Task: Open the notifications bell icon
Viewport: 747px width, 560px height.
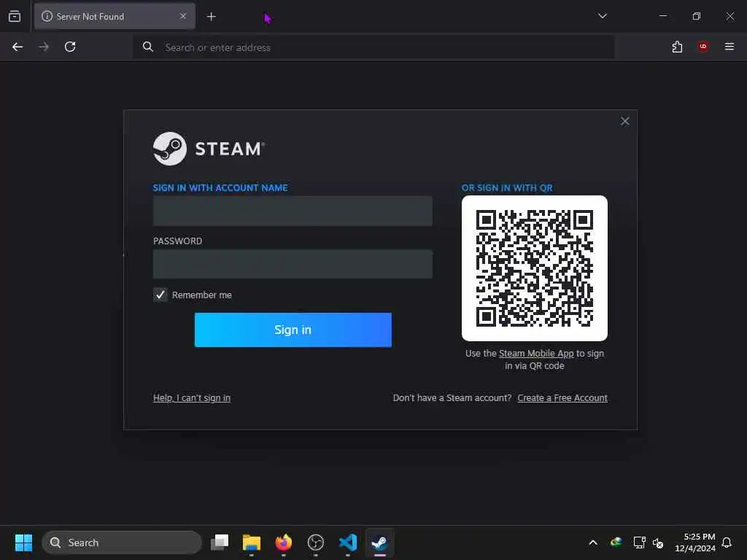Action: coord(727,542)
